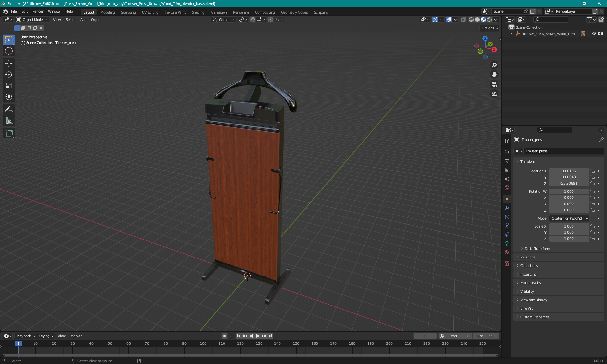Open the Output properties tab

click(x=507, y=161)
